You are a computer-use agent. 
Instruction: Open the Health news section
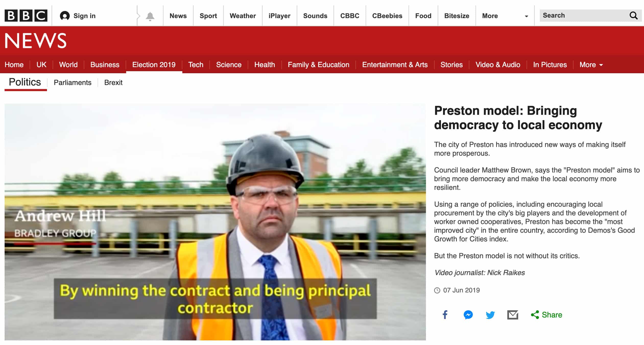click(265, 65)
